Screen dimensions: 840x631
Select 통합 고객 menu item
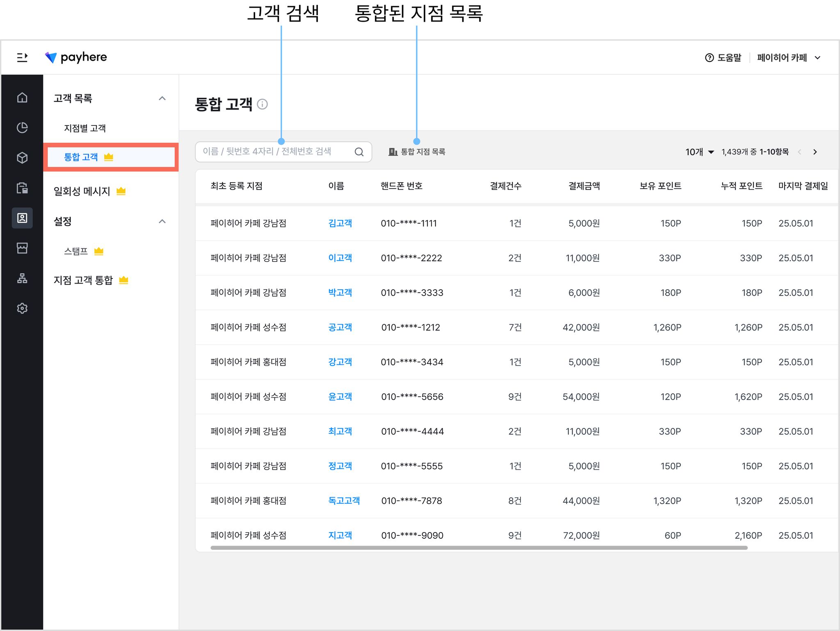coord(111,157)
